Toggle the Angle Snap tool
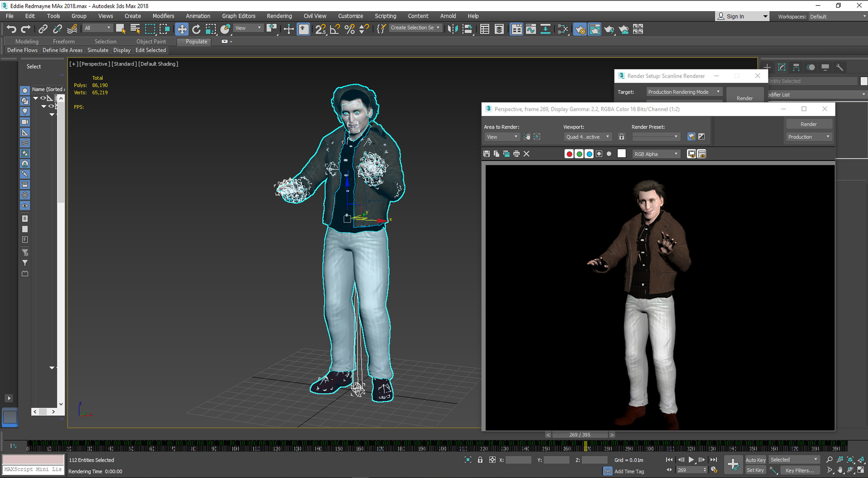The image size is (868, 478). [x=335, y=29]
